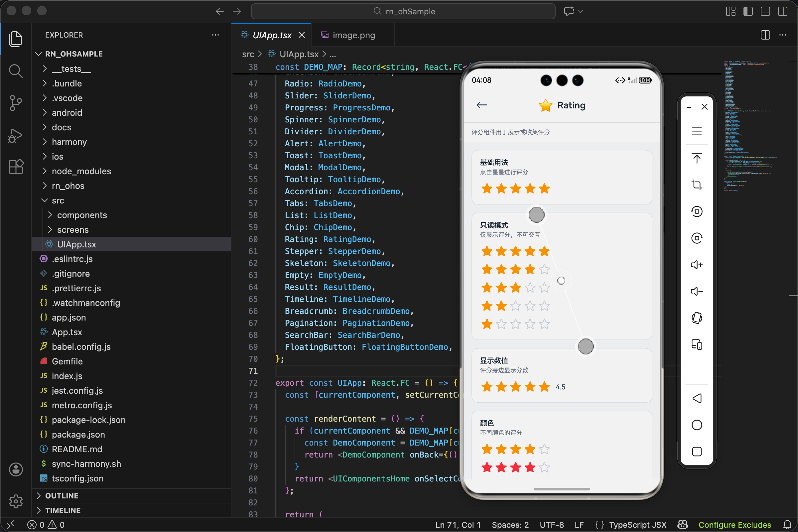Click the emulator screenshot crop icon
Image resolution: width=798 pixels, height=532 pixels.
(697, 185)
